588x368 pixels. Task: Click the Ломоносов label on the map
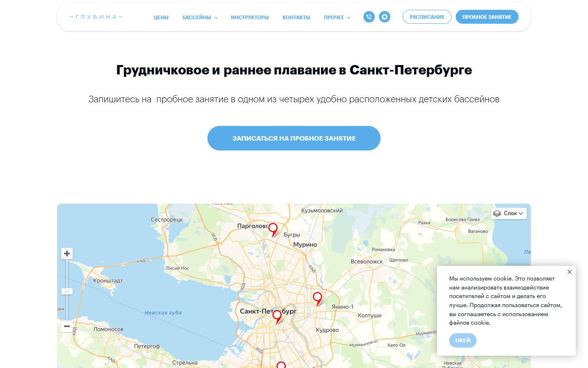pyautogui.click(x=108, y=329)
